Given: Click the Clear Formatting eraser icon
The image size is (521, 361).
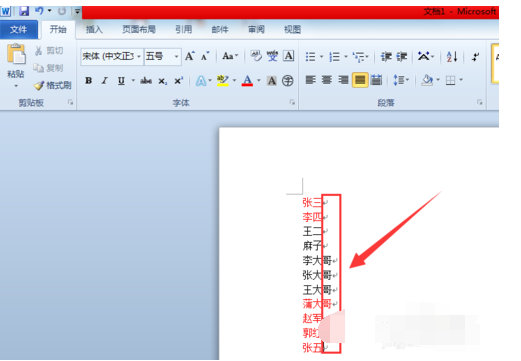Looking at the screenshot, I should [256, 56].
